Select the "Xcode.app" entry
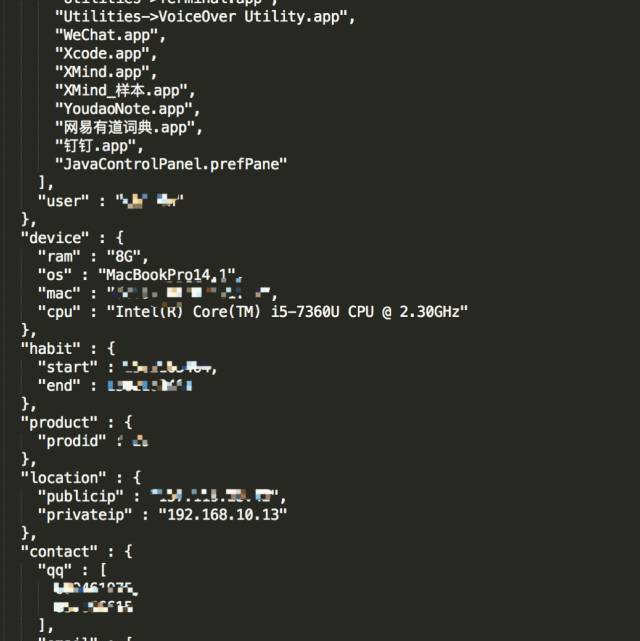The image size is (640, 641). (x=106, y=54)
